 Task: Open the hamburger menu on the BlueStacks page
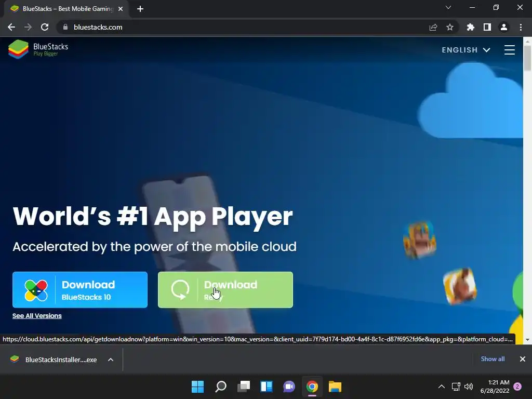pyautogui.click(x=509, y=50)
